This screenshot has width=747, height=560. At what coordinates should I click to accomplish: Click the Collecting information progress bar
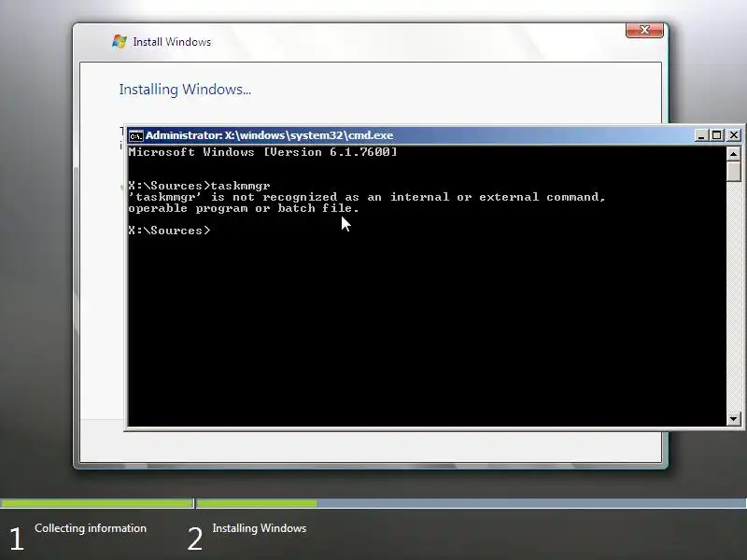click(x=97, y=503)
